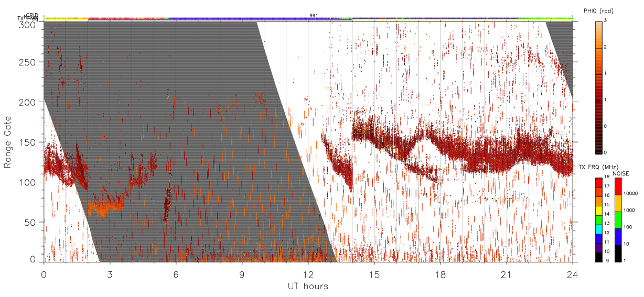644x297 pixels.
Task: Click the 'CPID' label at top left
Action: pos(32,16)
